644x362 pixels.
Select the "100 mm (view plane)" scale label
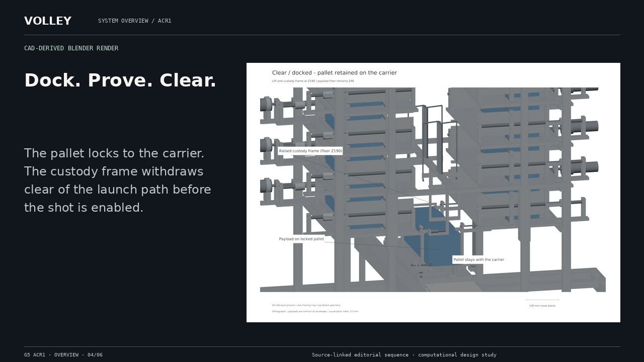(542, 306)
